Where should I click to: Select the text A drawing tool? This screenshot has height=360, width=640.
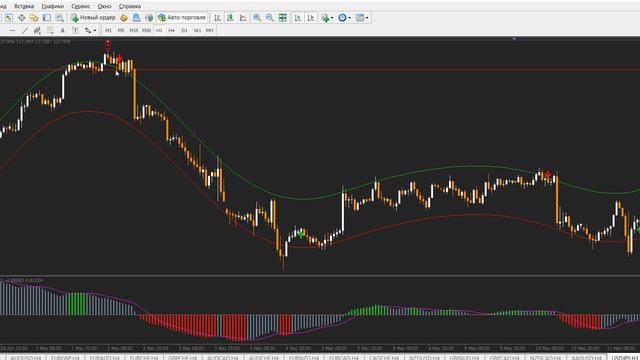tap(62, 30)
